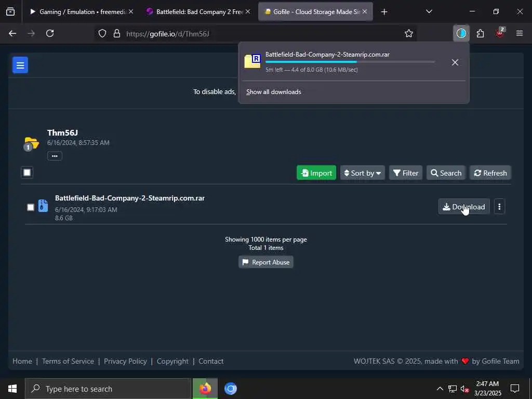The height and width of the screenshot is (399, 532).
Task: Expand the list all tabs chevron
Action: click(x=429, y=11)
